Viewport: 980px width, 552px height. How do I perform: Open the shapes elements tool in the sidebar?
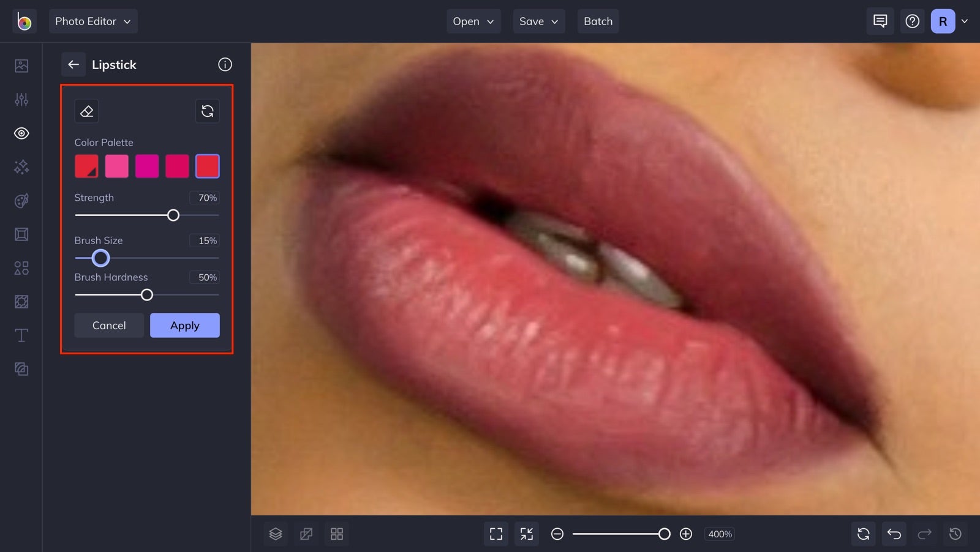[21, 267]
